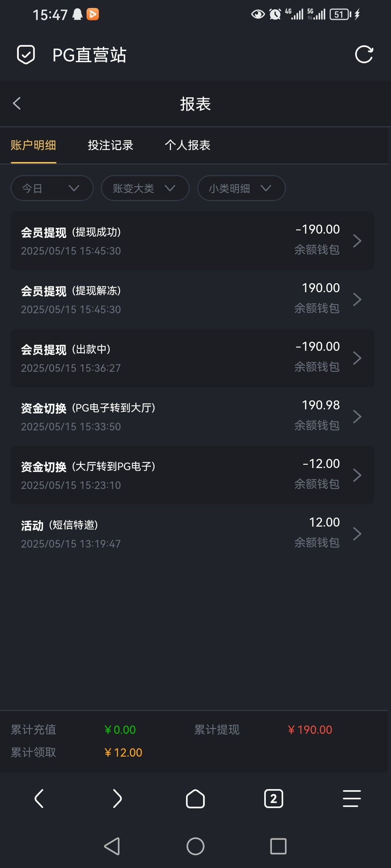Open the 账变大类 category dropdown

(x=145, y=188)
